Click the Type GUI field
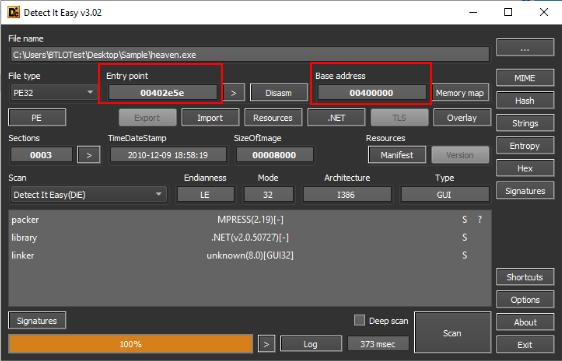The height and width of the screenshot is (361, 562). pyautogui.click(x=444, y=195)
